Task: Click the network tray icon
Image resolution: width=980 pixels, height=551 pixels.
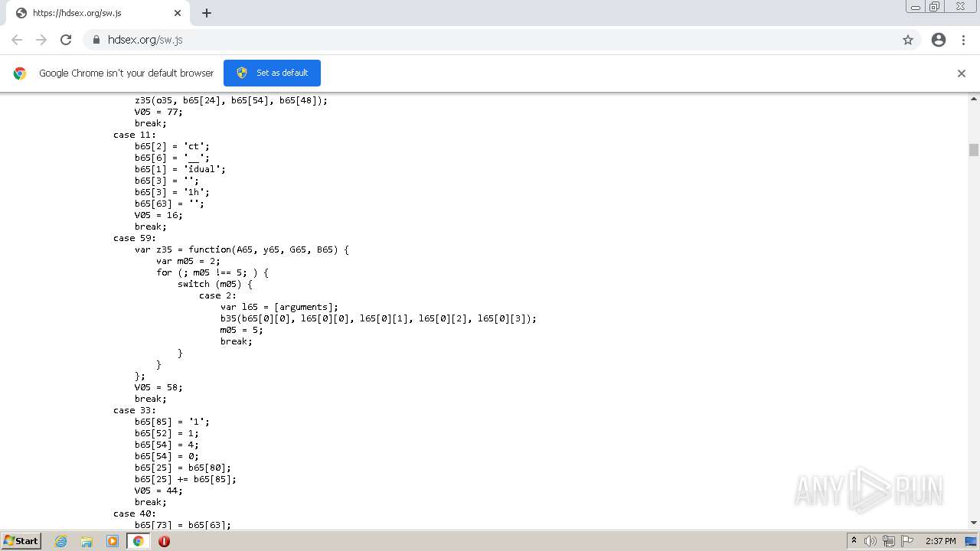Action: (889, 541)
